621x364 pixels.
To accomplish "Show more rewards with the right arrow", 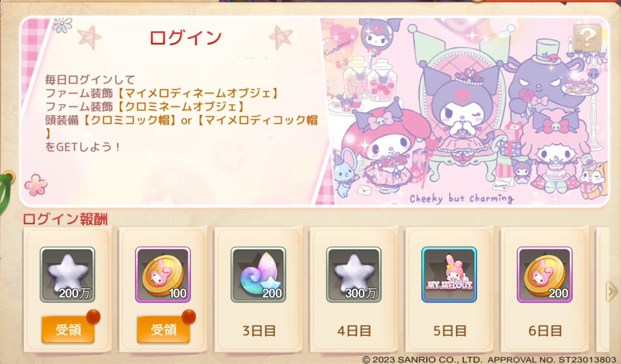I will (611, 291).
